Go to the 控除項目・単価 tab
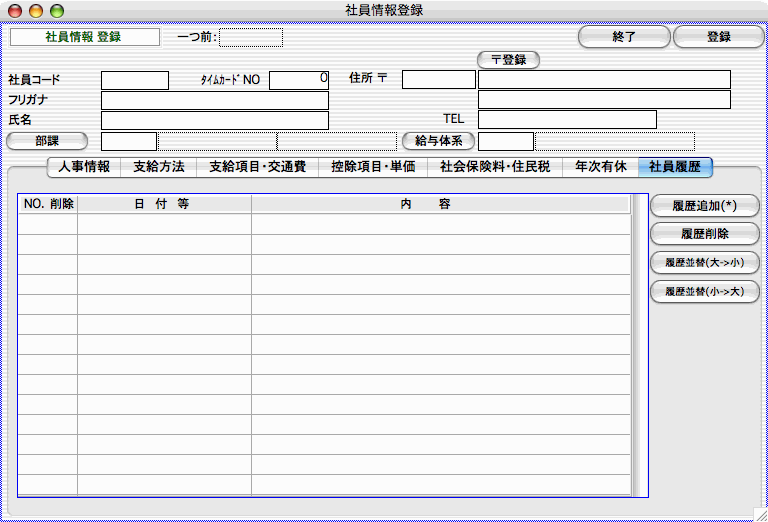The height and width of the screenshot is (522, 768). click(373, 168)
